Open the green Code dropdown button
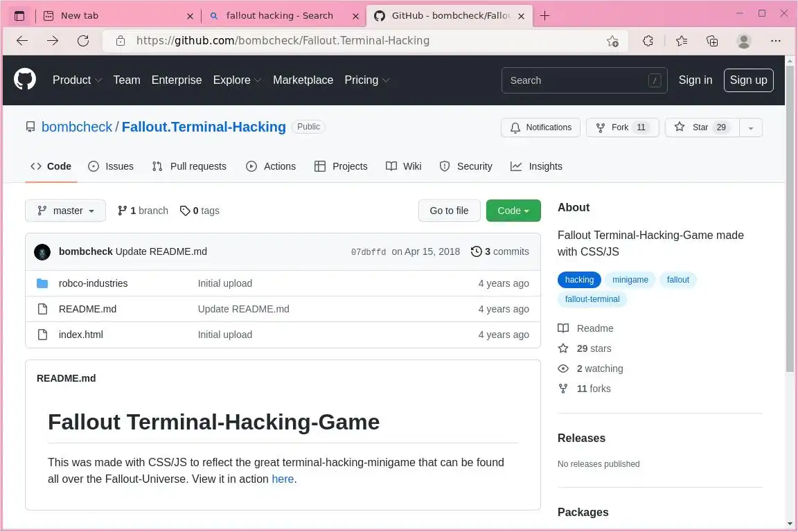The width and height of the screenshot is (798, 532). coord(513,211)
